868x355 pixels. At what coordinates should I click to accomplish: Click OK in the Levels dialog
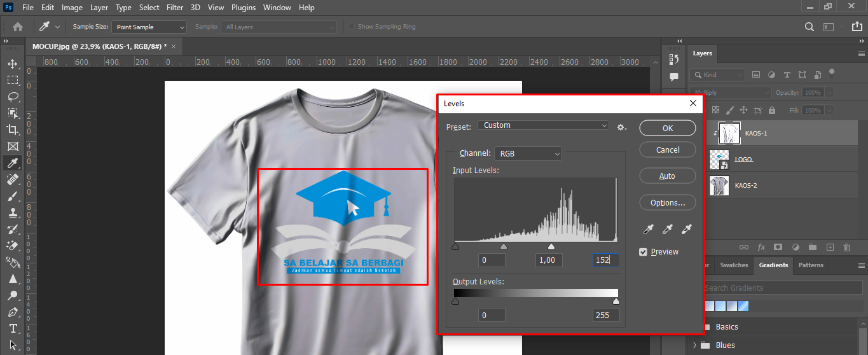(668, 128)
